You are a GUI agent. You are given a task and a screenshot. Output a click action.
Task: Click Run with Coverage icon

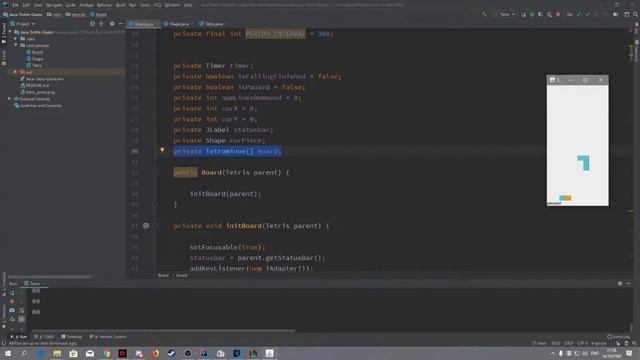coord(540,14)
